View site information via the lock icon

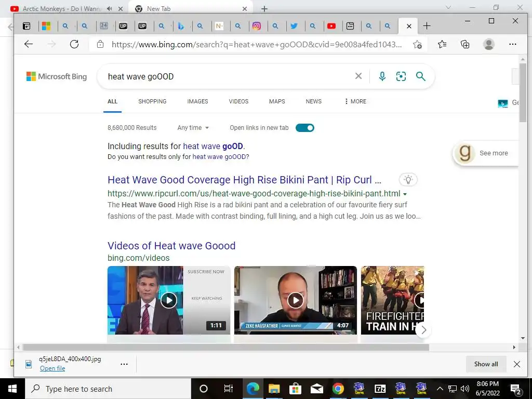click(x=100, y=44)
